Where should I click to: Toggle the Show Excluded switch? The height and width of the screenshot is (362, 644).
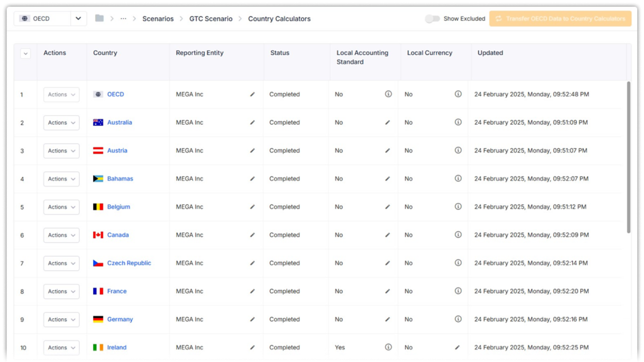point(432,19)
